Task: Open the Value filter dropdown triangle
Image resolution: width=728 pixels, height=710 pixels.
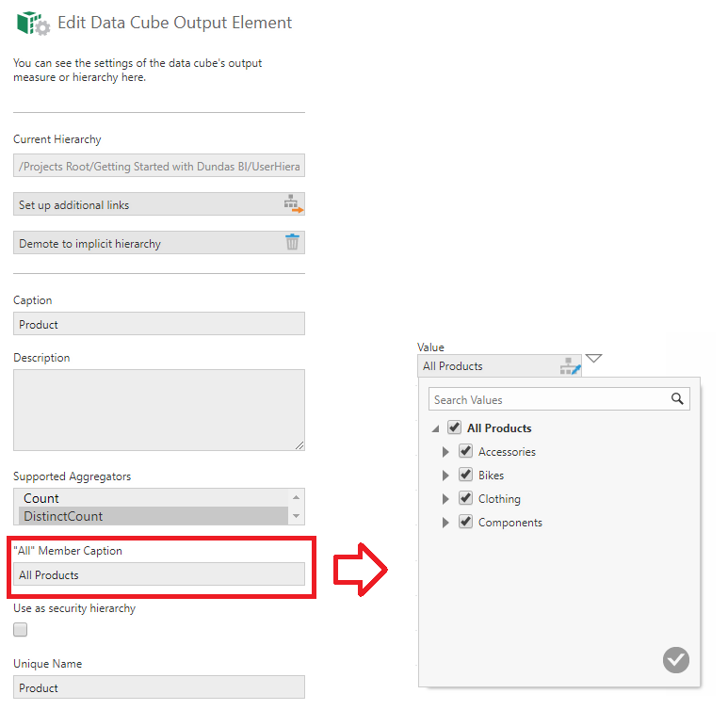Action: [593, 359]
